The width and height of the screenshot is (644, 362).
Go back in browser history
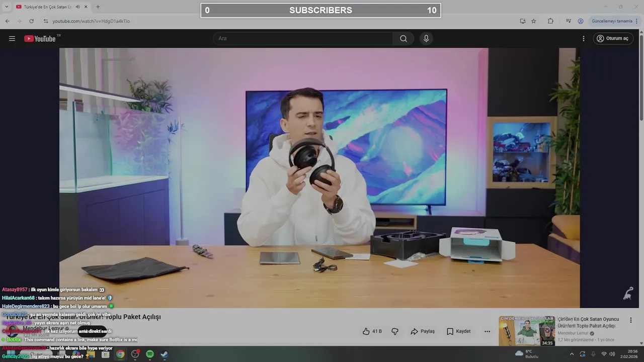(x=7, y=21)
